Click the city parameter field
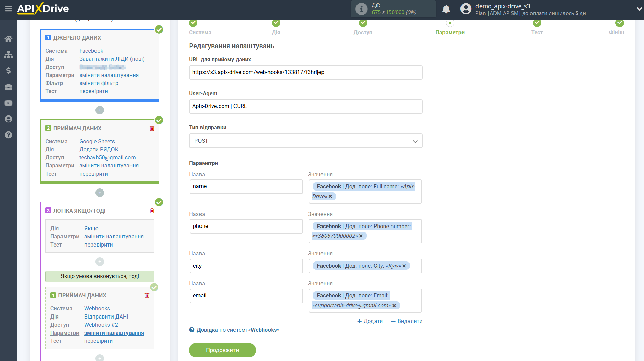 [246, 266]
